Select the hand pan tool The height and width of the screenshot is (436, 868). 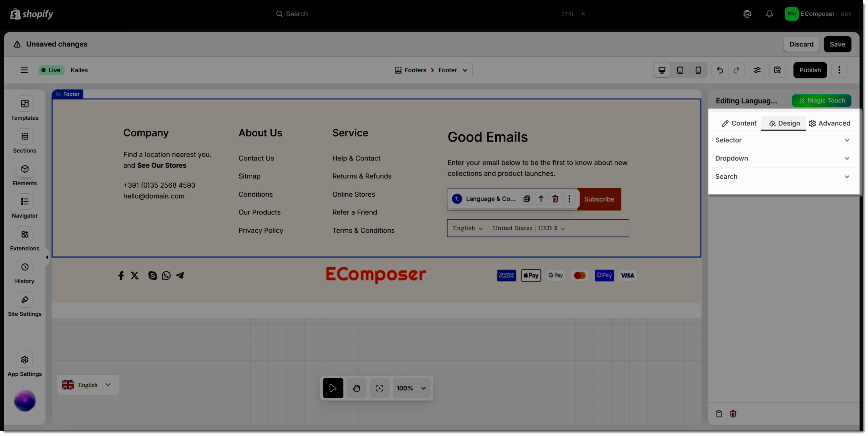pyautogui.click(x=356, y=388)
